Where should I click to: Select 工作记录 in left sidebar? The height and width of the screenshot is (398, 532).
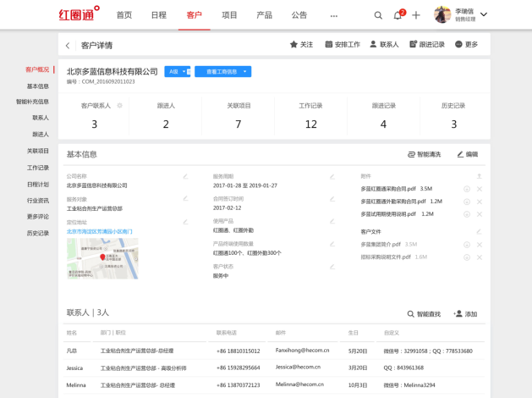pos(37,168)
